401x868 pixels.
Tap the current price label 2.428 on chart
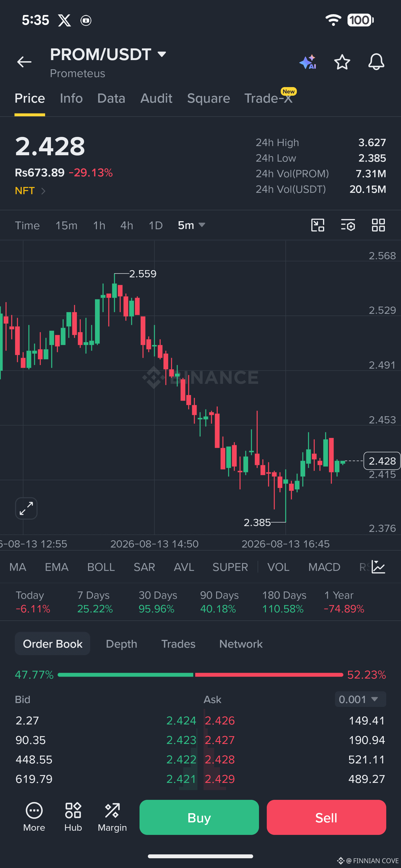point(382,461)
